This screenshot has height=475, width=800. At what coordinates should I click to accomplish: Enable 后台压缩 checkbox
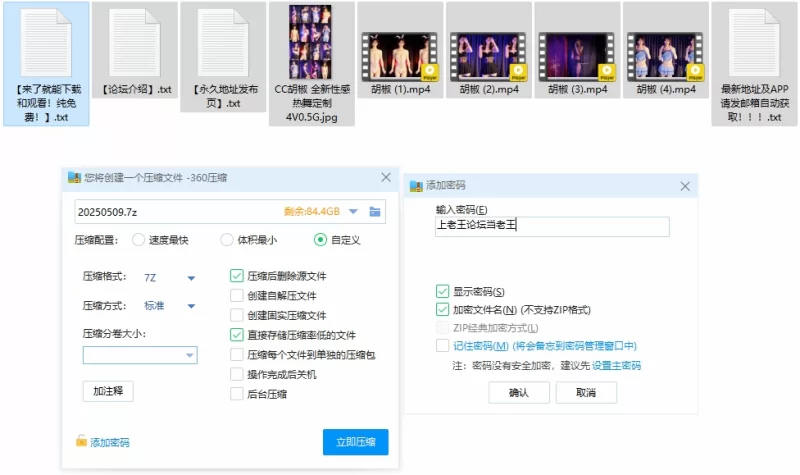237,394
